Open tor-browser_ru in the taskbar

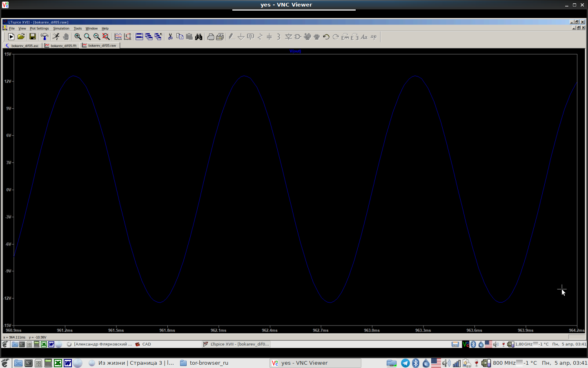pyautogui.click(x=204, y=363)
